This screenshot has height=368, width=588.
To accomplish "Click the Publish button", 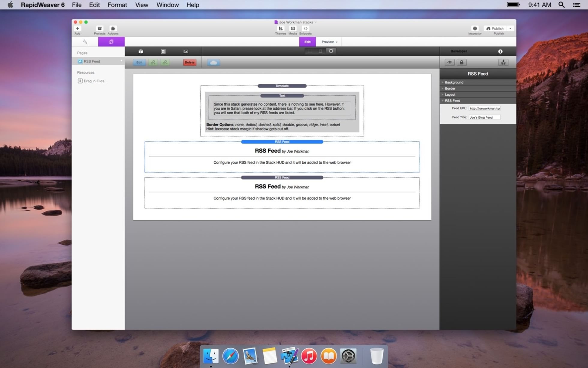I will tap(495, 29).
